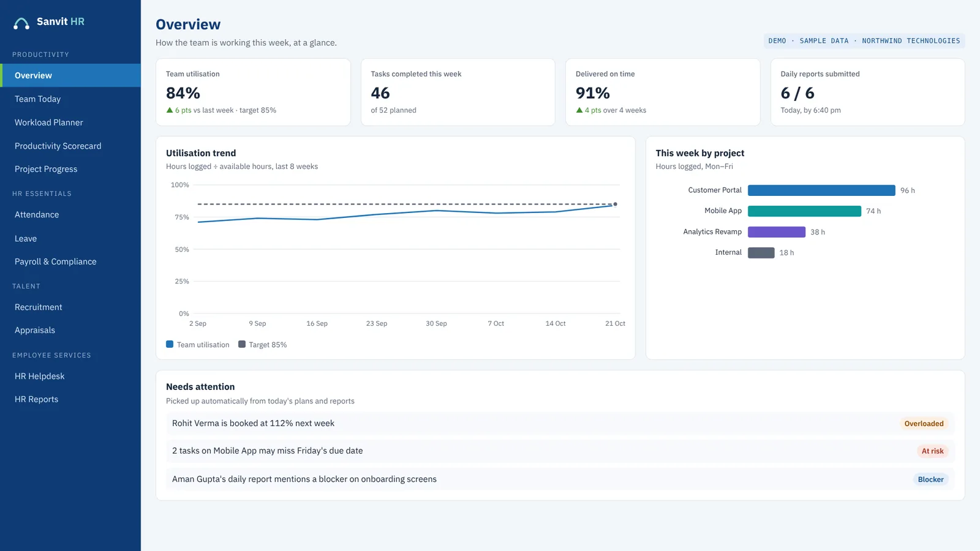Click green up arrow beside 6 pts

click(x=170, y=110)
